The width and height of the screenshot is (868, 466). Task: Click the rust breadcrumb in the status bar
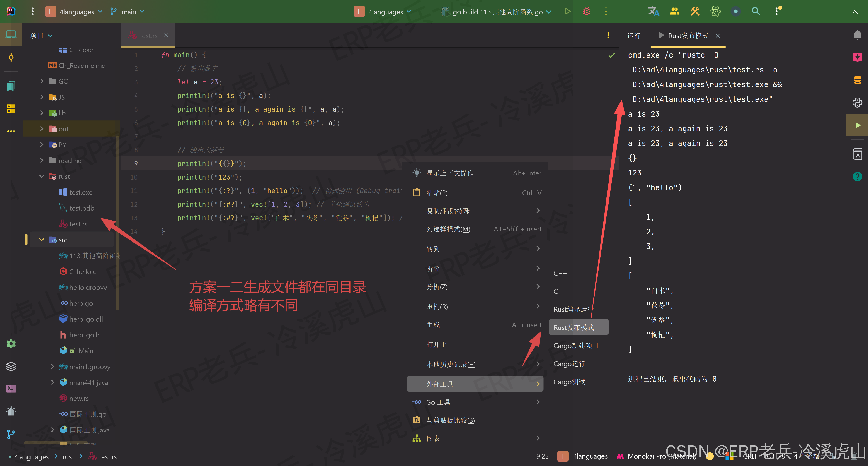[68, 456]
